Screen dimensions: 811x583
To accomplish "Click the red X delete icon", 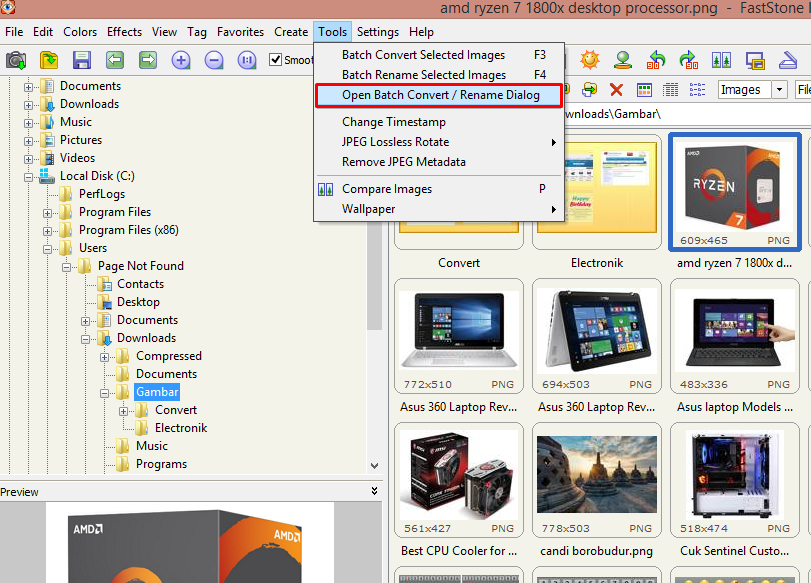I will [x=616, y=90].
